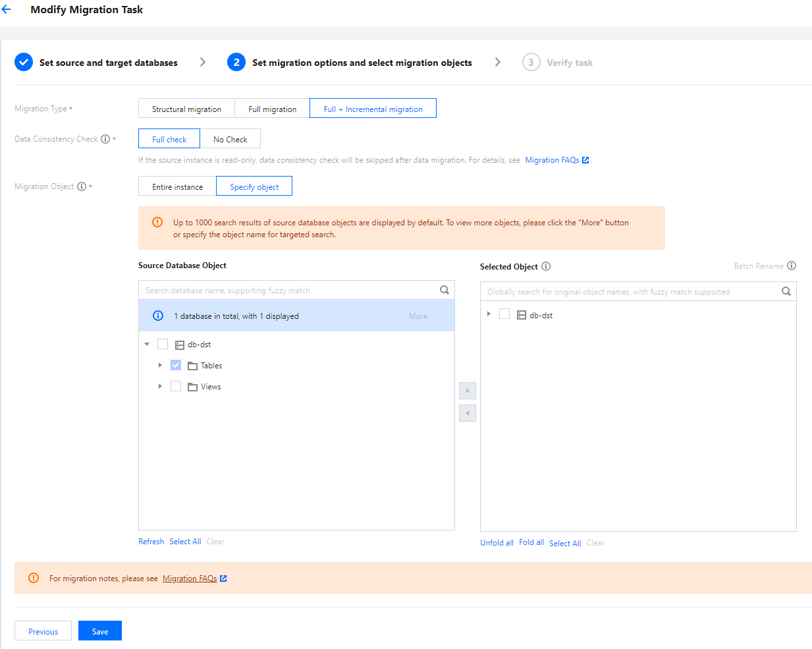
Task: Toggle the Tables folder checkbox
Action: tap(176, 365)
